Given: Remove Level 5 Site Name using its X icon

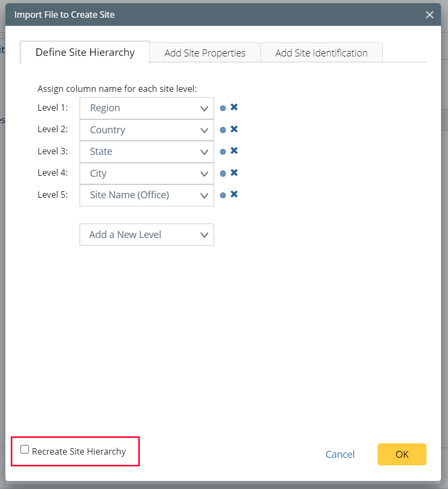Looking at the screenshot, I should 234,195.
